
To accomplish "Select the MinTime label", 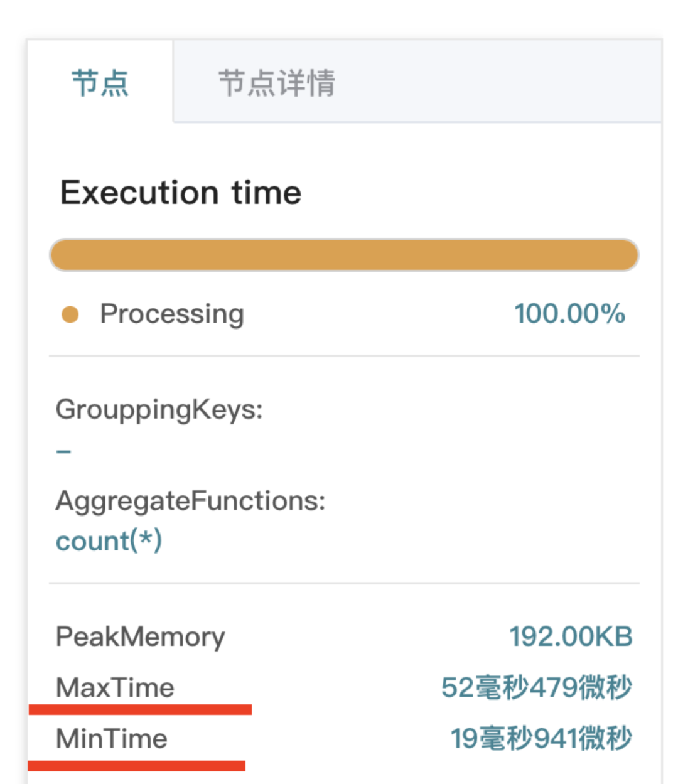I will pyautogui.click(x=112, y=739).
